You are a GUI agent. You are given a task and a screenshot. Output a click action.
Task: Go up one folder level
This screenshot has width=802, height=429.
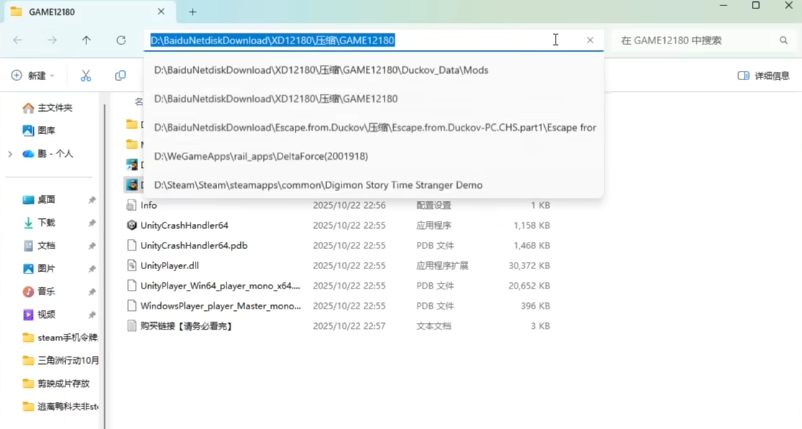point(87,40)
